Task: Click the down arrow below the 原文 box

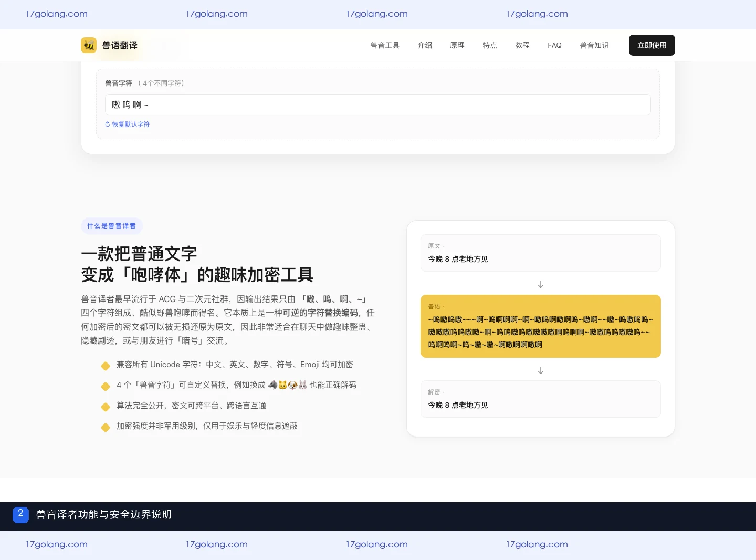Action: (x=541, y=284)
